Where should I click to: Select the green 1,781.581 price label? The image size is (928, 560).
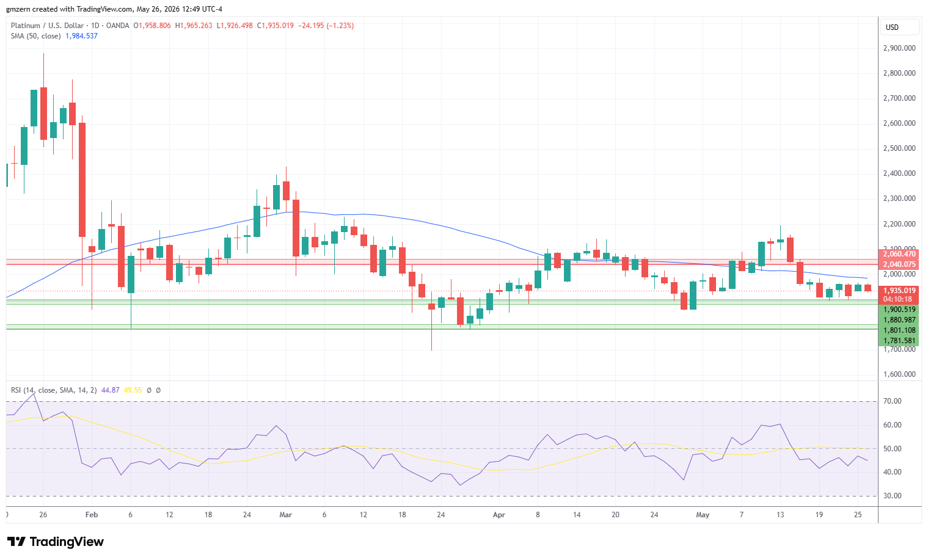899,341
